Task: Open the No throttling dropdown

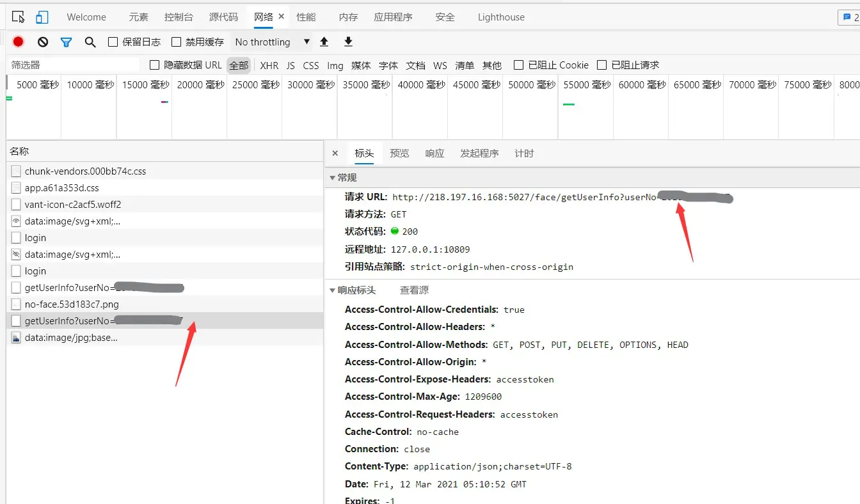Action: click(x=271, y=42)
